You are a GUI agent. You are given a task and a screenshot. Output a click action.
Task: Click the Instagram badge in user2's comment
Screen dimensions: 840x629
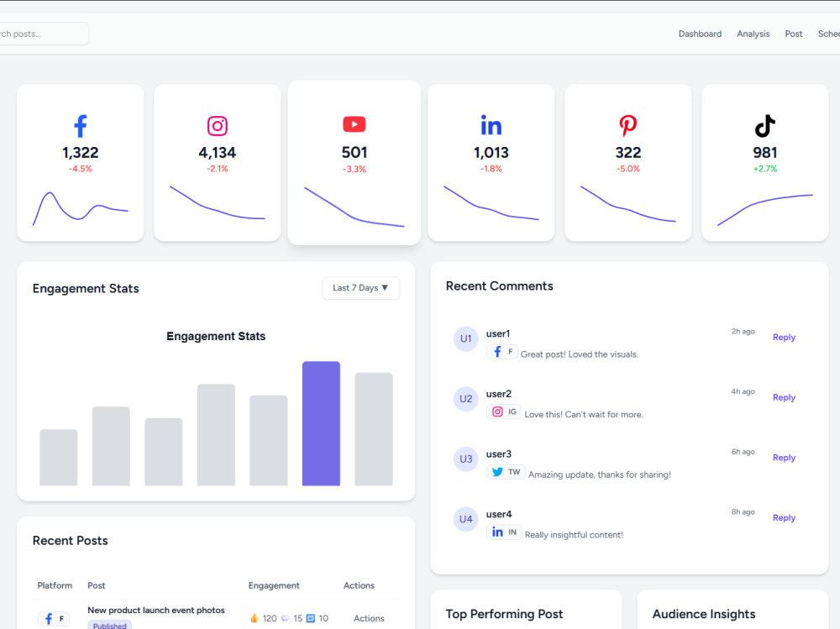point(503,412)
